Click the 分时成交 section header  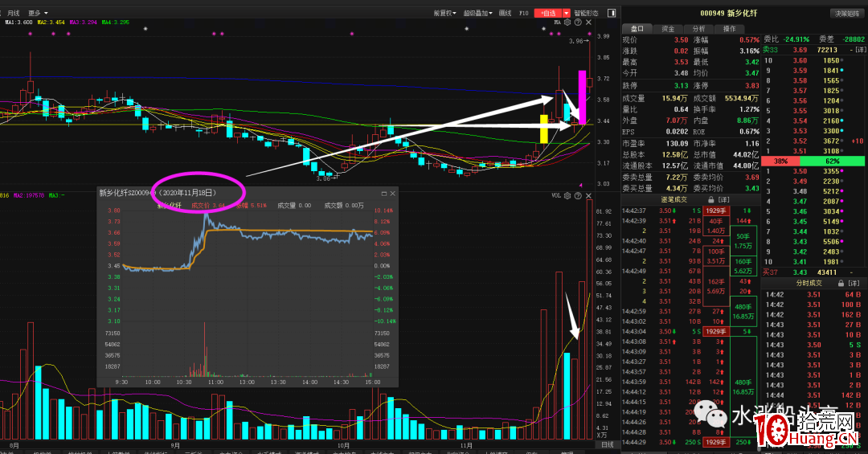coord(809,283)
